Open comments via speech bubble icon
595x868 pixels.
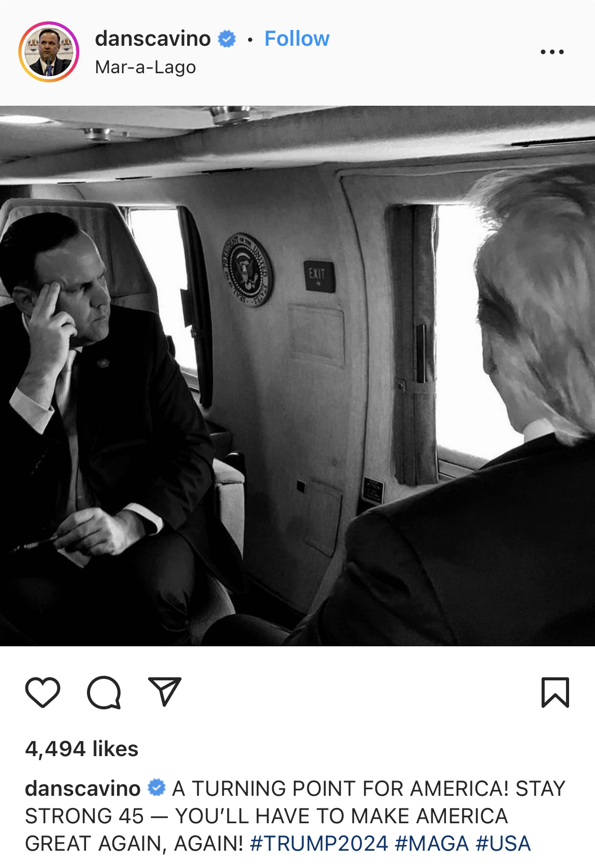coord(104,693)
